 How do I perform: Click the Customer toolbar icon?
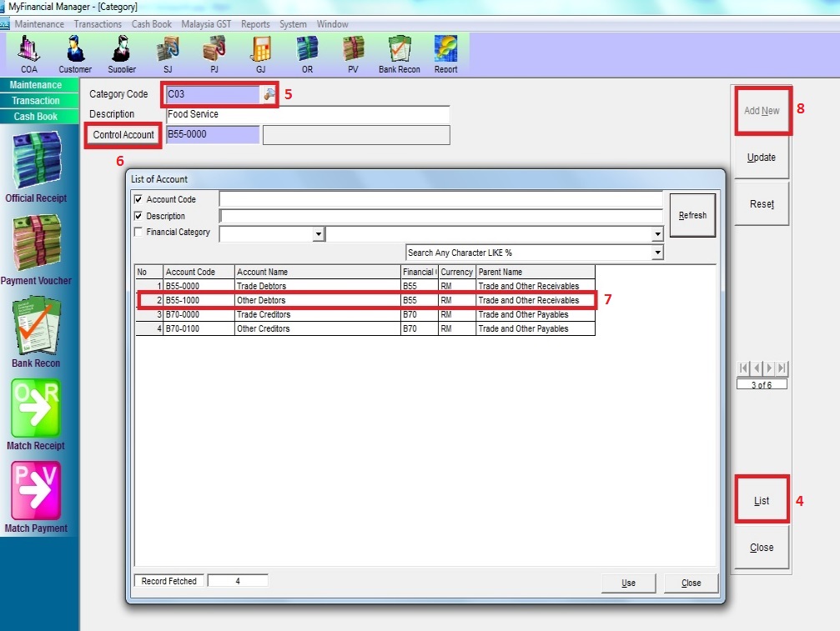point(75,52)
